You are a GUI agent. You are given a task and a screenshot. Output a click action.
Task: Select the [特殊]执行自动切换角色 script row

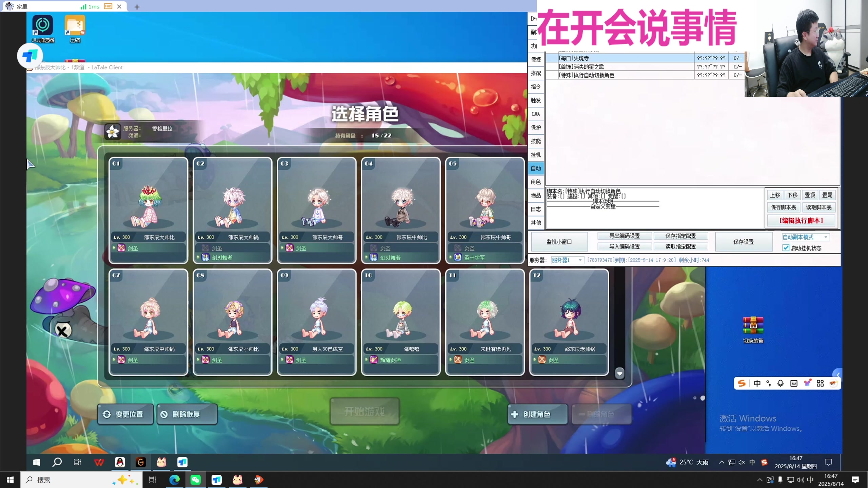pos(645,75)
